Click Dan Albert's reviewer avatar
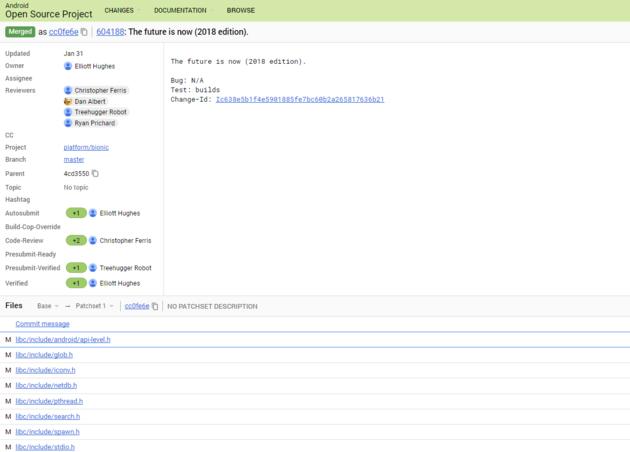 click(x=68, y=101)
